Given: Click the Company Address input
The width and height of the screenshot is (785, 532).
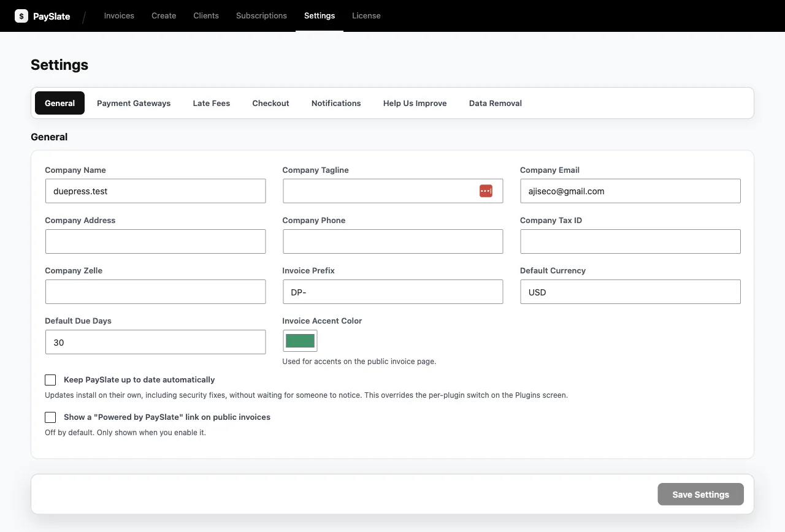Looking at the screenshot, I should [155, 241].
